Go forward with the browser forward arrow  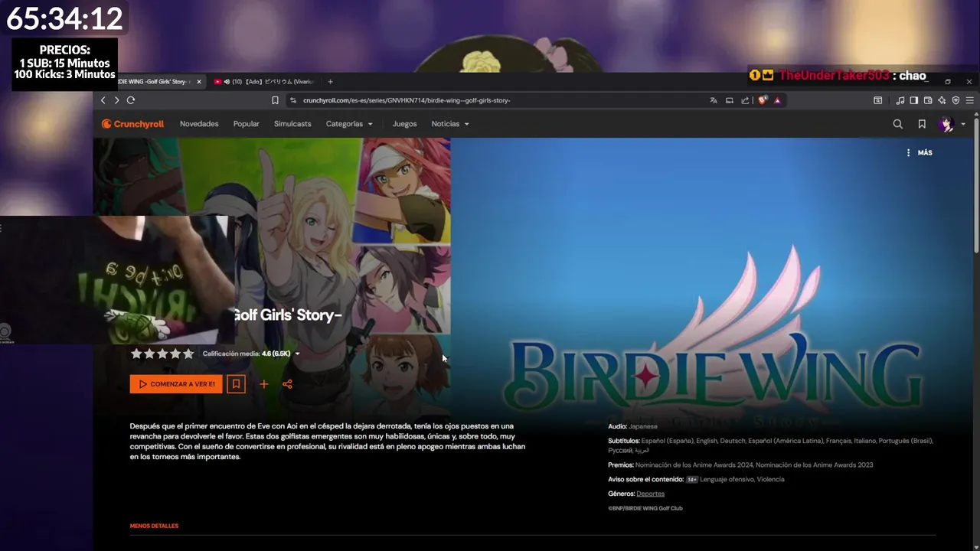click(116, 100)
